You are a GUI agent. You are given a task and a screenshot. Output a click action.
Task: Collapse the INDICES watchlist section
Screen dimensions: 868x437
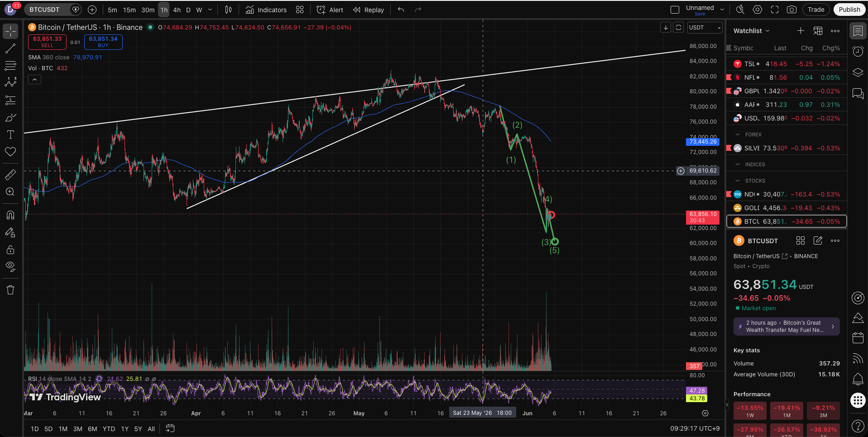tap(738, 164)
